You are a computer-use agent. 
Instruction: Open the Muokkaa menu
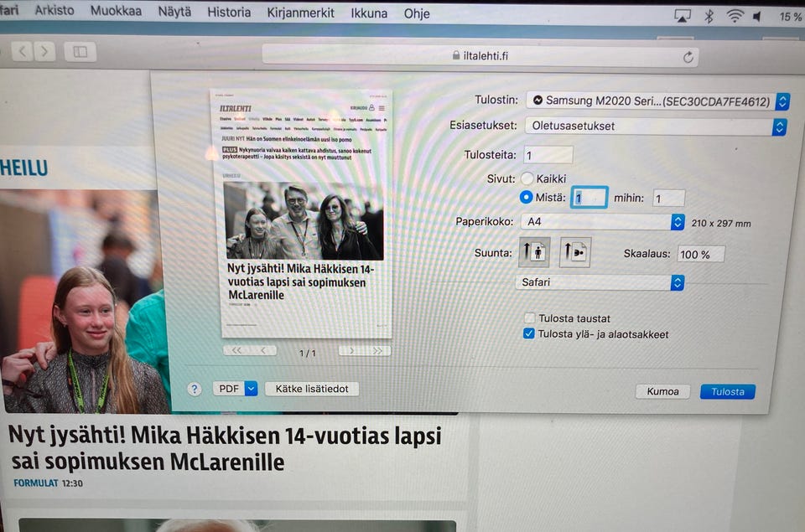click(116, 11)
